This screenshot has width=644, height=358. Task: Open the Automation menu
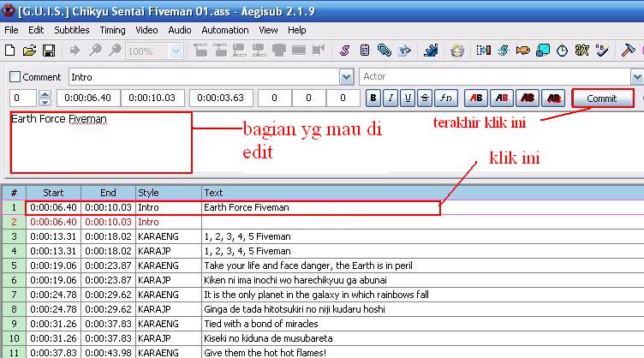click(225, 30)
